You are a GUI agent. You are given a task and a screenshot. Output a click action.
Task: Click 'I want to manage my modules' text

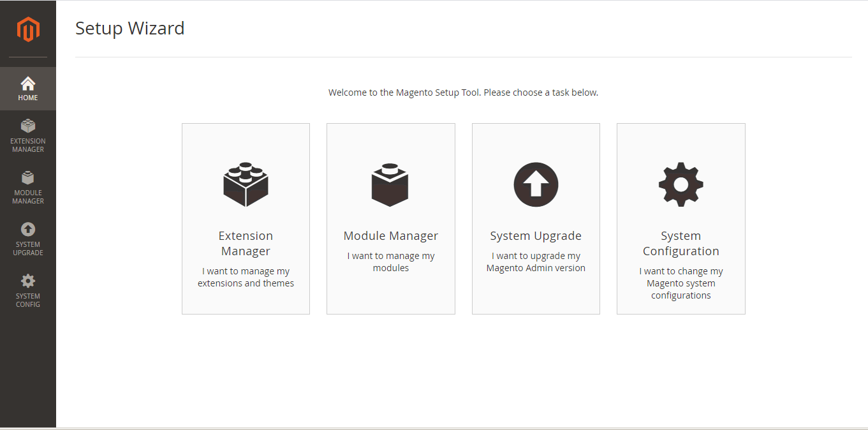pos(390,262)
